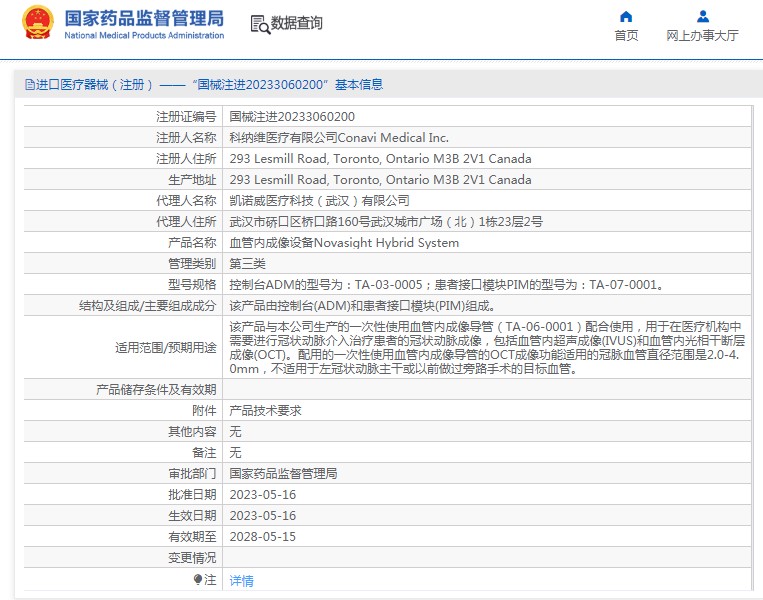The width and height of the screenshot is (763, 600).
Task: Click the 备注 row label
Action: 204,452
